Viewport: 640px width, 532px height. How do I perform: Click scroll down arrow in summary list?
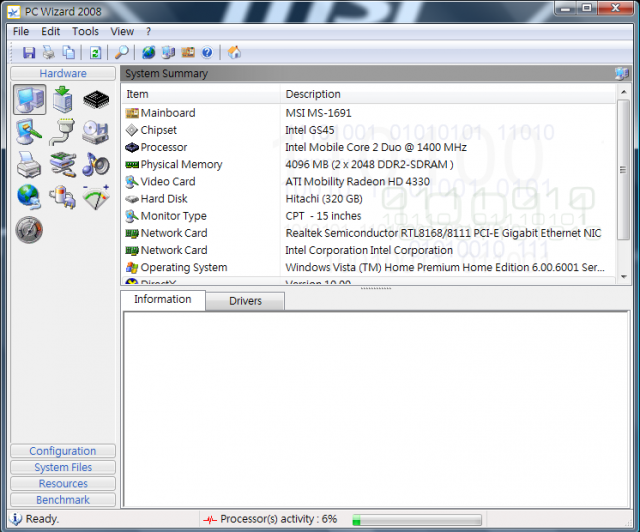623,277
